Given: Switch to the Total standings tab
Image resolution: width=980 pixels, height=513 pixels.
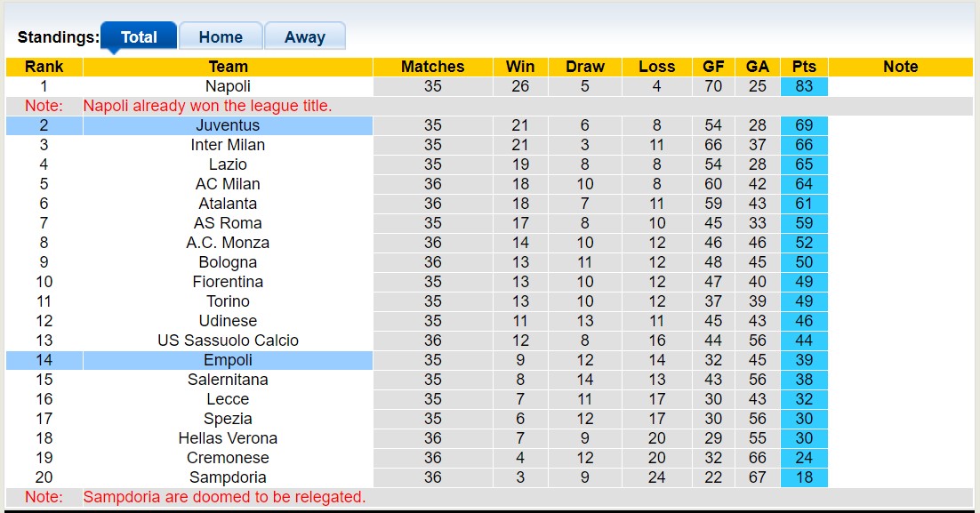Looking at the screenshot, I should (x=139, y=37).
